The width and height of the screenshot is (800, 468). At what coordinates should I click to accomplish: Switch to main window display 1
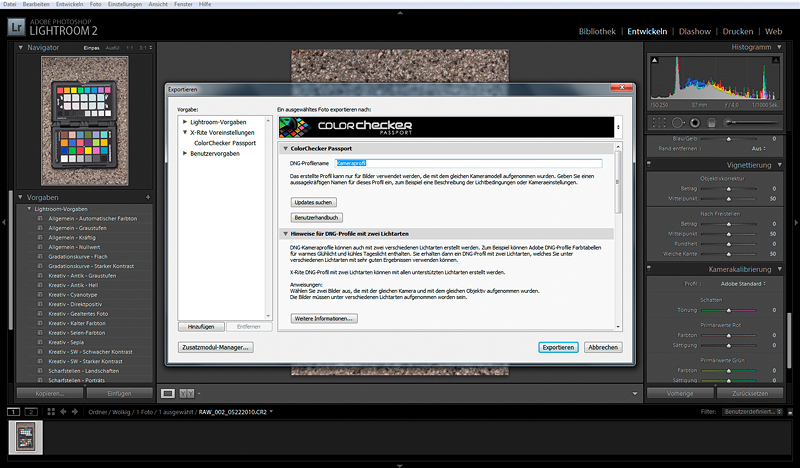(14, 412)
